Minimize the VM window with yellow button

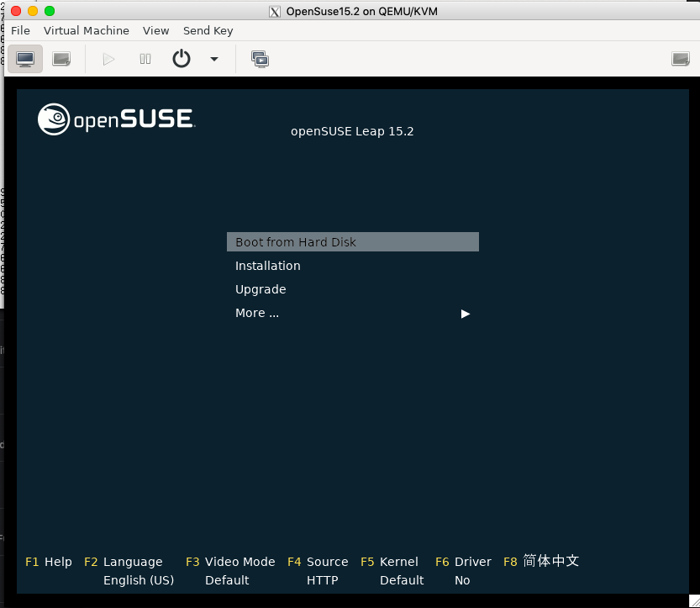coord(33,11)
